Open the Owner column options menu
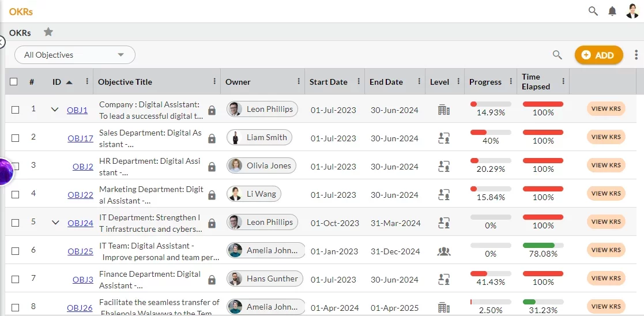 pyautogui.click(x=299, y=81)
